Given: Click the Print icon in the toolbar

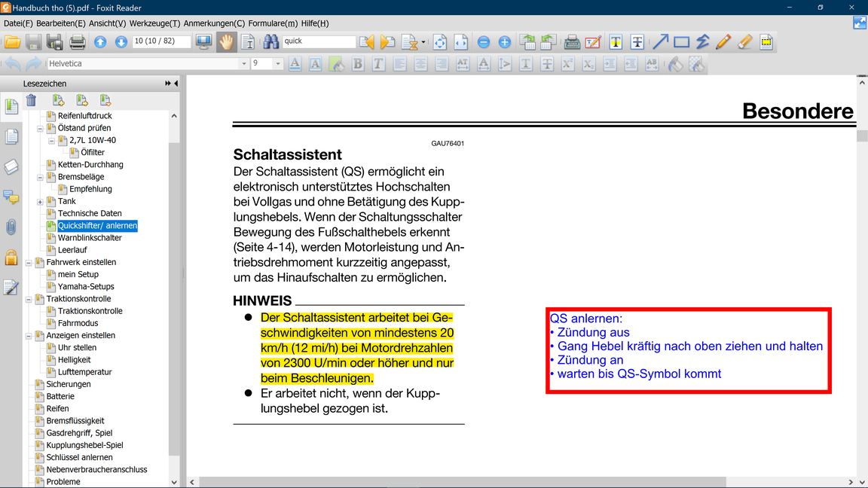Looking at the screenshot, I should pyautogui.click(x=77, y=42).
